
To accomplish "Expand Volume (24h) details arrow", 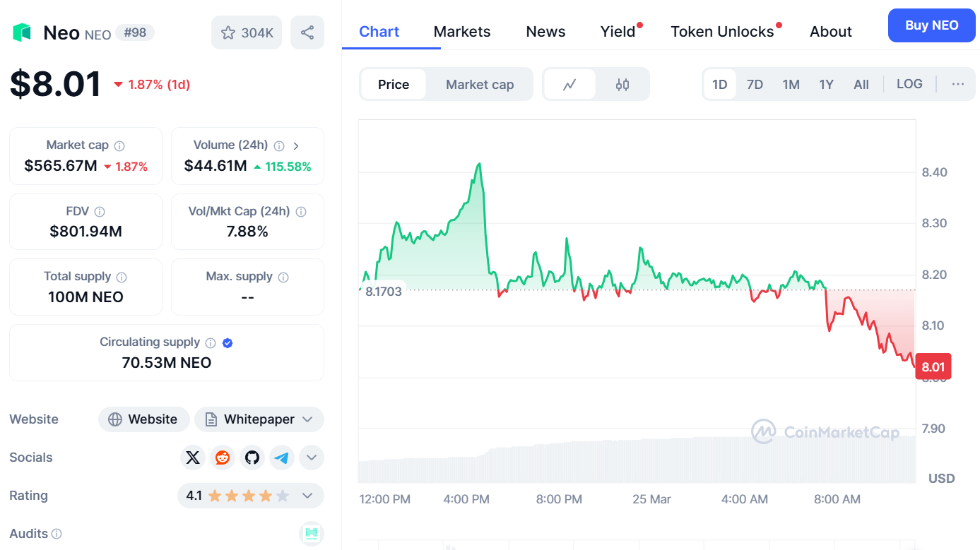I will click(296, 145).
